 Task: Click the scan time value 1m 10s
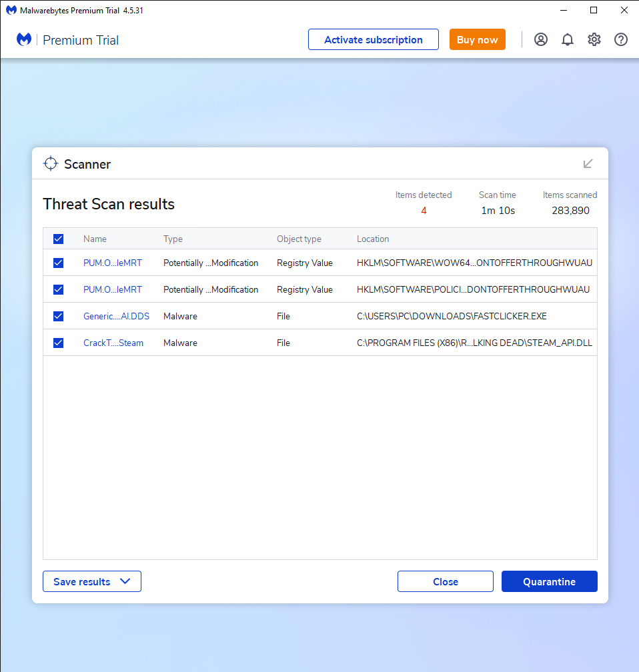498,211
